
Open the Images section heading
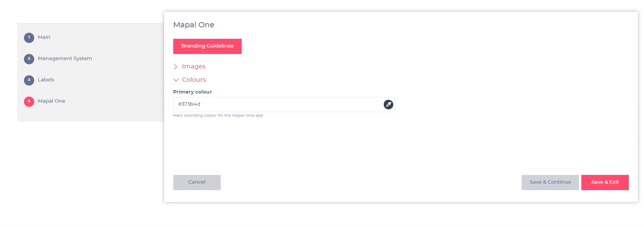(x=194, y=67)
